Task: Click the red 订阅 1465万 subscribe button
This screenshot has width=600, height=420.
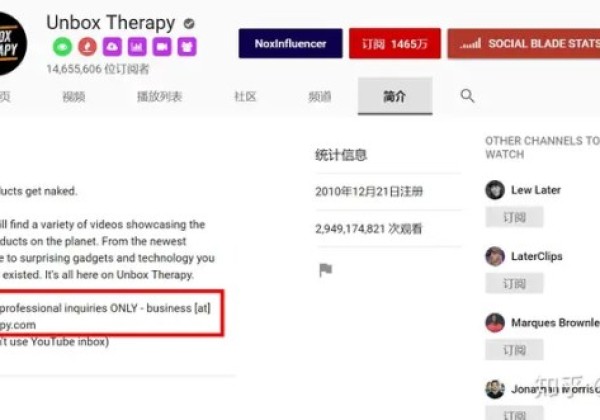Action: tap(395, 44)
